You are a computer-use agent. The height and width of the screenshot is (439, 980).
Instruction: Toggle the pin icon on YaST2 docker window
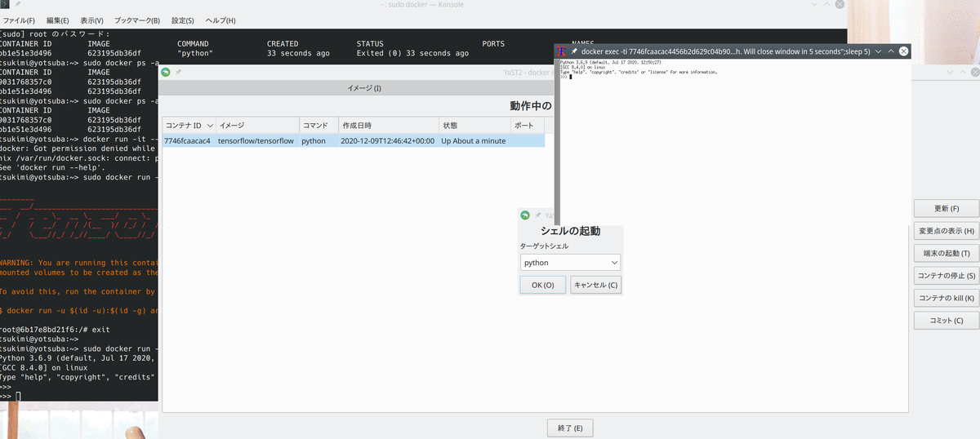click(x=179, y=73)
